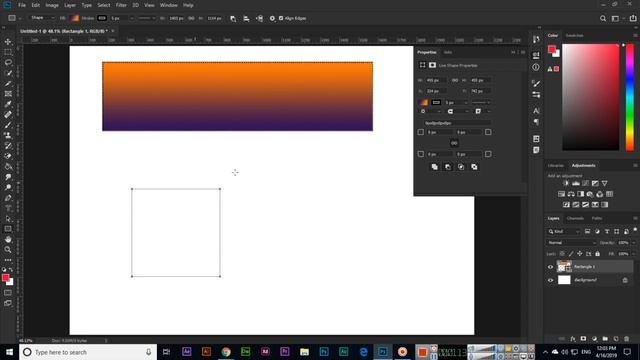Click the Windows search box
The image size is (640, 360).
click(88, 352)
